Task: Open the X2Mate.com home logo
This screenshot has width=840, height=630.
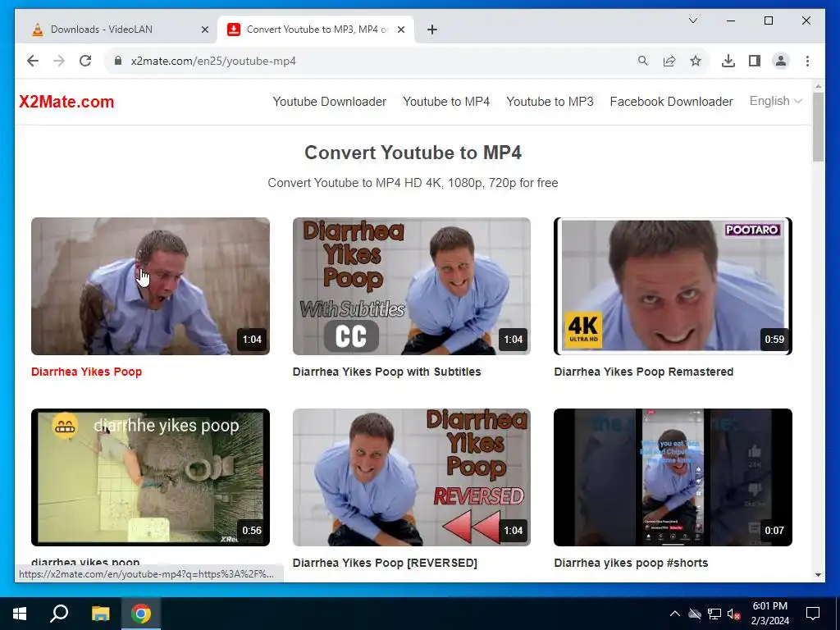Action: (x=66, y=102)
